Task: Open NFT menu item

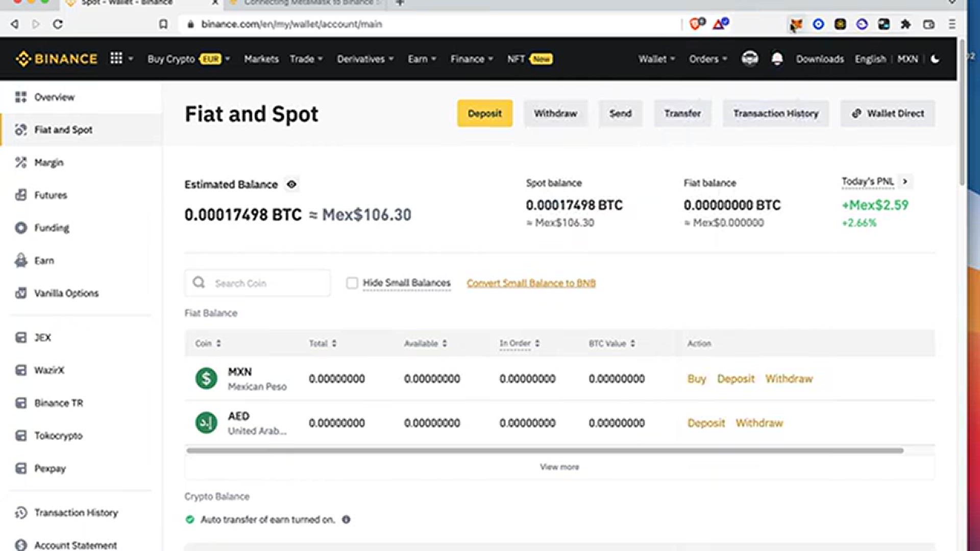Action: point(530,59)
